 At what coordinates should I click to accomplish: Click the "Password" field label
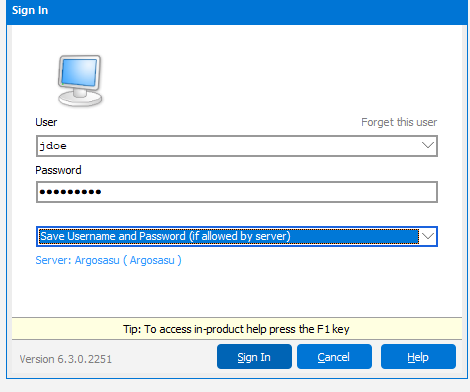tap(58, 170)
